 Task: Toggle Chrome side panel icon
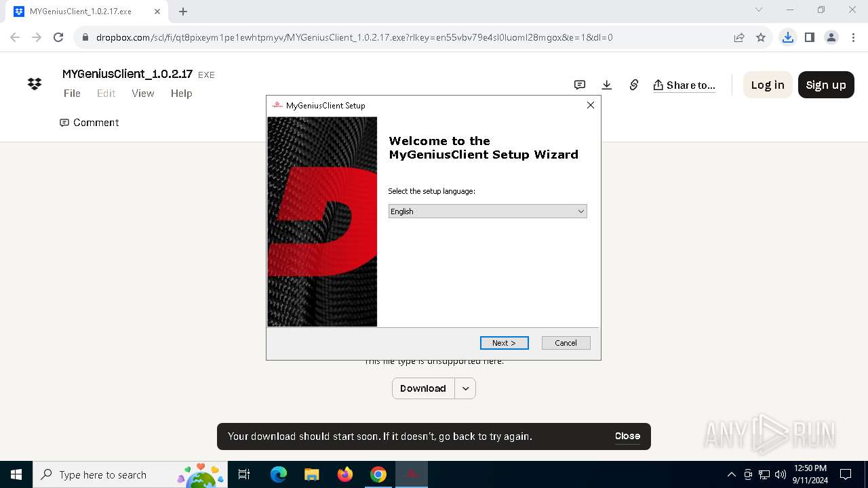[809, 37]
